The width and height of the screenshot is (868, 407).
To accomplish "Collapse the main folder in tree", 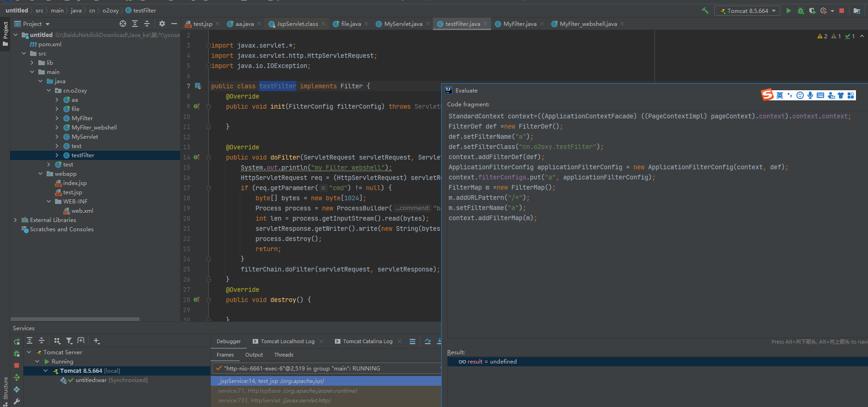I will 32,72.
